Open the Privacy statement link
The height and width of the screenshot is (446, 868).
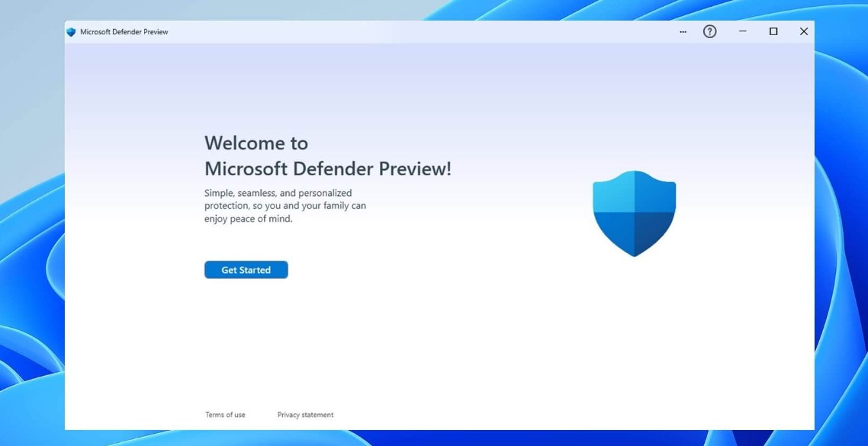[x=306, y=415]
